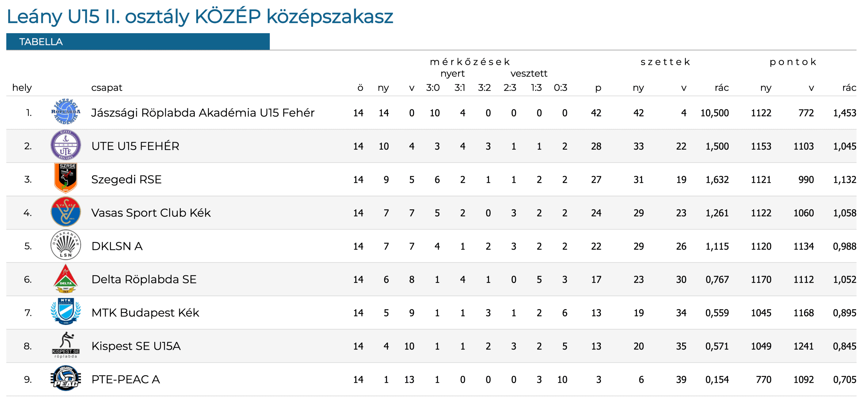Click the Jászsági Röplabda Akadémia team logo
Image resolution: width=868 pixels, height=401 pixels.
point(65,112)
